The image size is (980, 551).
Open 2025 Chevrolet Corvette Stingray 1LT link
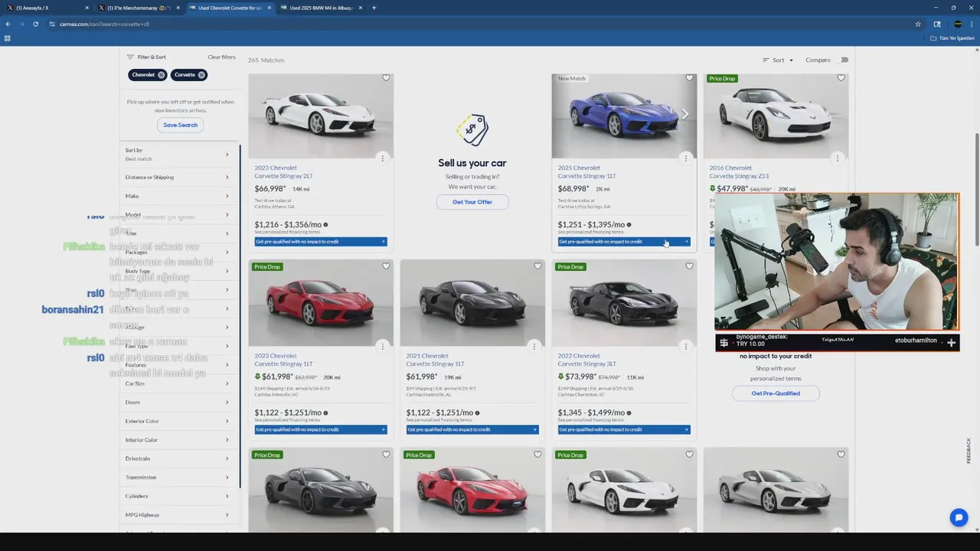(586, 171)
